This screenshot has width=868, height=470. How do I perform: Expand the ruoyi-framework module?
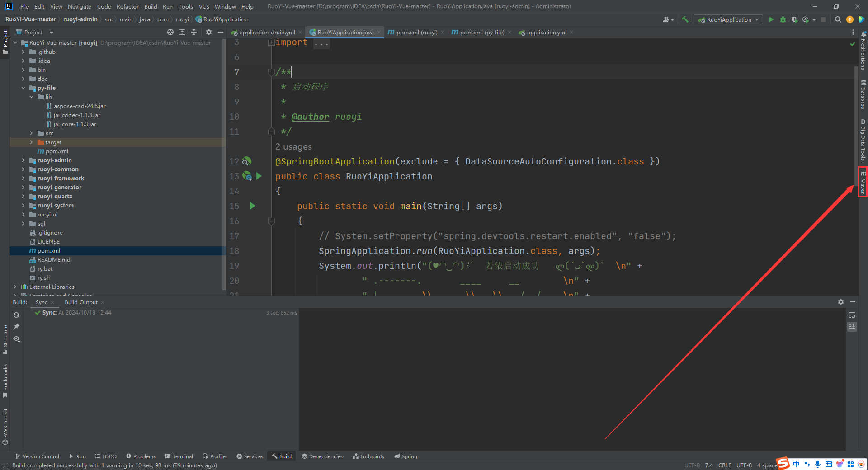click(23, 179)
